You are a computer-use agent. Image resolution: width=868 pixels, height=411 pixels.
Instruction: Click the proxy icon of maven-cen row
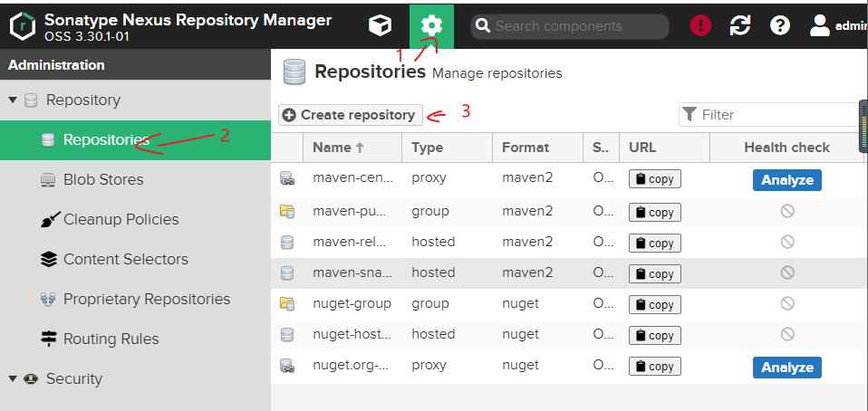tap(286, 178)
